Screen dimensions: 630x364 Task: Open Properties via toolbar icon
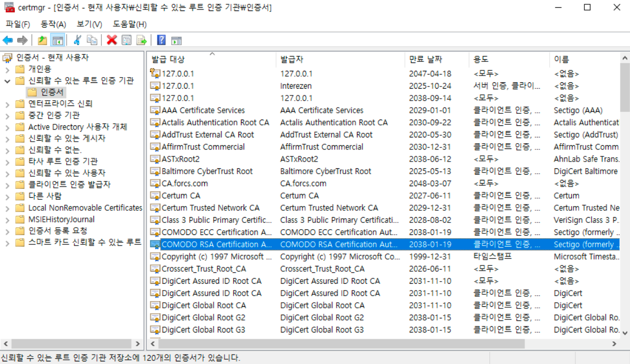tap(127, 40)
